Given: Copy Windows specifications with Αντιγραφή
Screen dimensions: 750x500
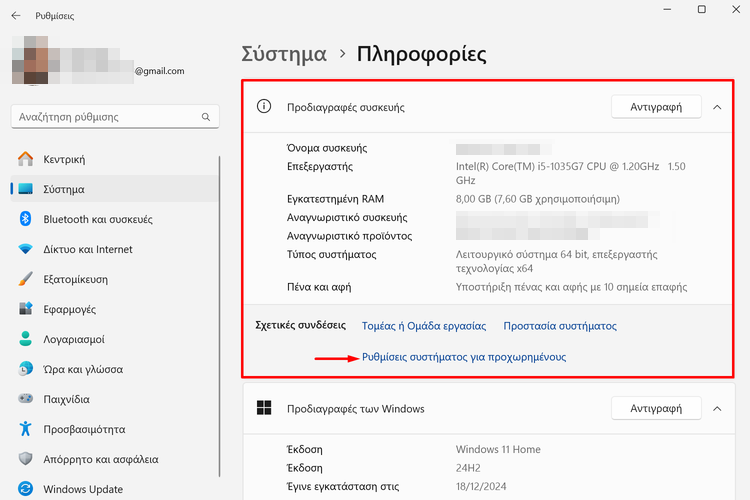Looking at the screenshot, I should [x=656, y=408].
